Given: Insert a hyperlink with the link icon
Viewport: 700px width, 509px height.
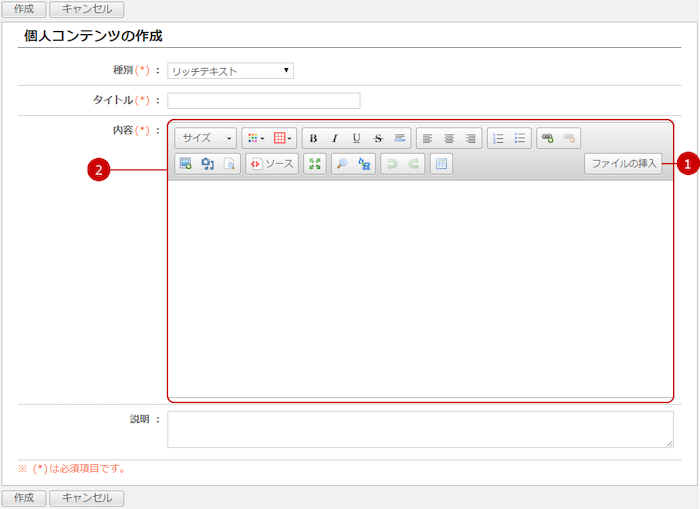Looking at the screenshot, I should 547,138.
